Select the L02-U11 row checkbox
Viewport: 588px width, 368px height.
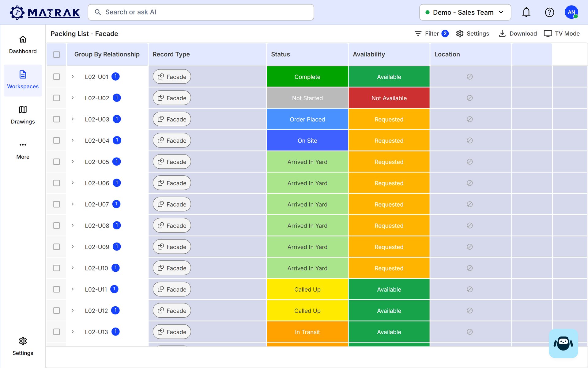click(56, 289)
